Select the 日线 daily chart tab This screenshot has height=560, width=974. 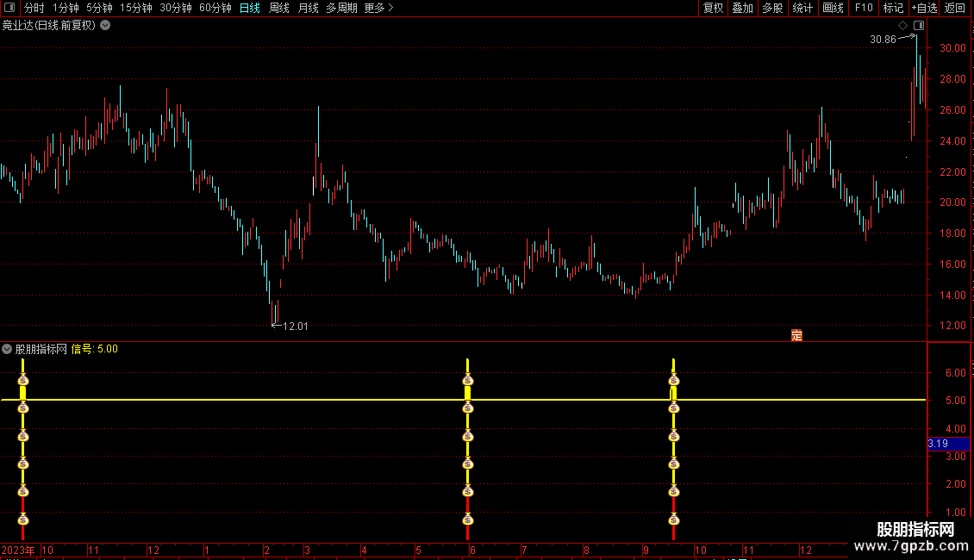coord(250,8)
